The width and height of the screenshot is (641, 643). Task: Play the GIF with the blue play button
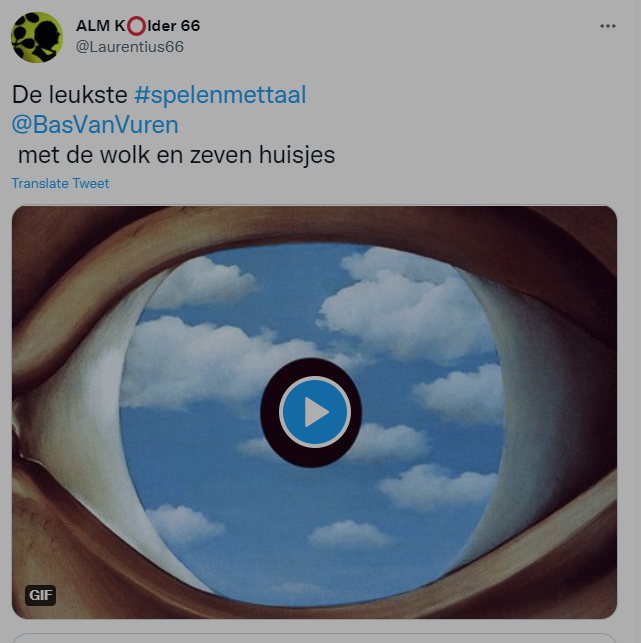coord(315,412)
